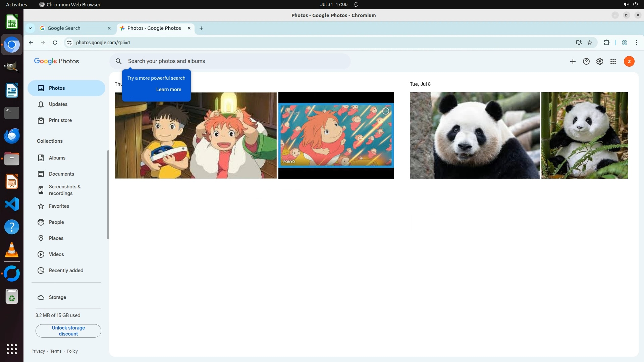This screenshot has width=644, height=362.
Task: Click the storage usage progress bar
Action: tap(68, 309)
